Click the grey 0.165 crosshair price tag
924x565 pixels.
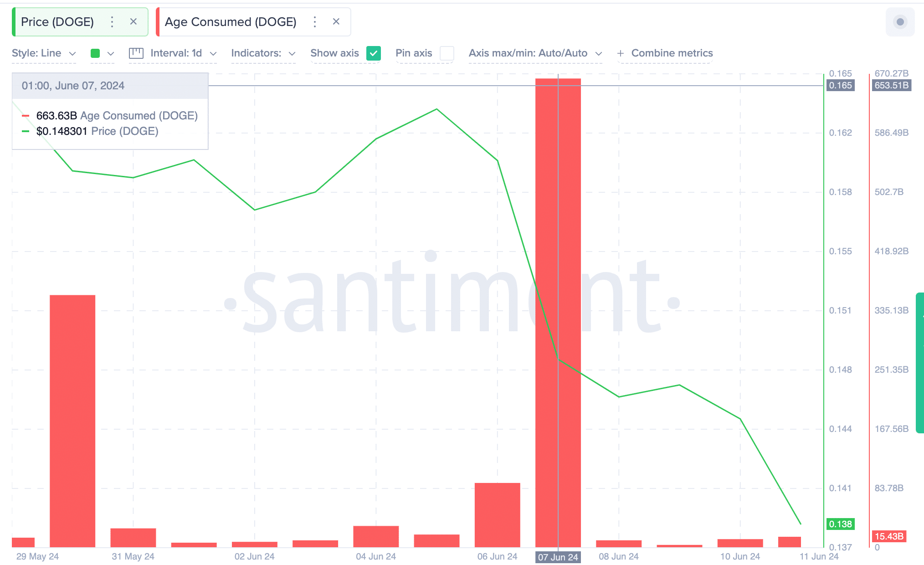pos(841,85)
